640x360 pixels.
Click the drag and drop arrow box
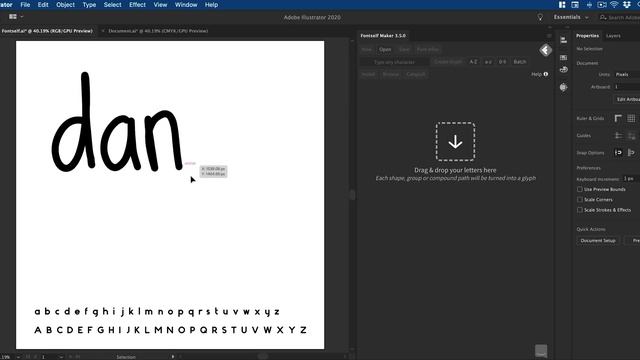455,142
